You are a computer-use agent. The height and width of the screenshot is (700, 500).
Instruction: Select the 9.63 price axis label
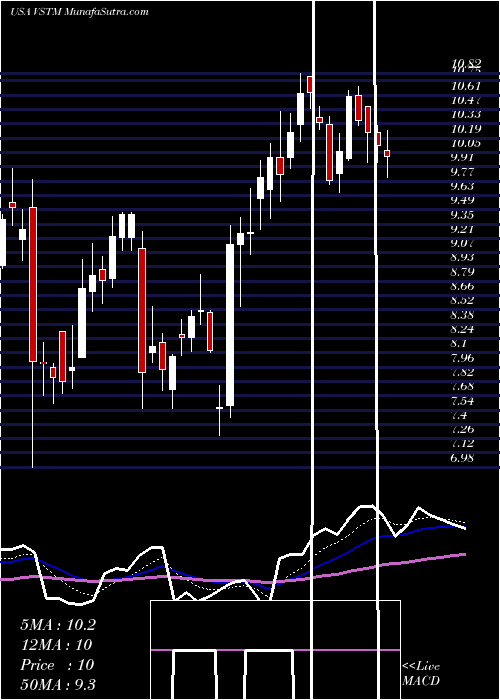[463, 186]
